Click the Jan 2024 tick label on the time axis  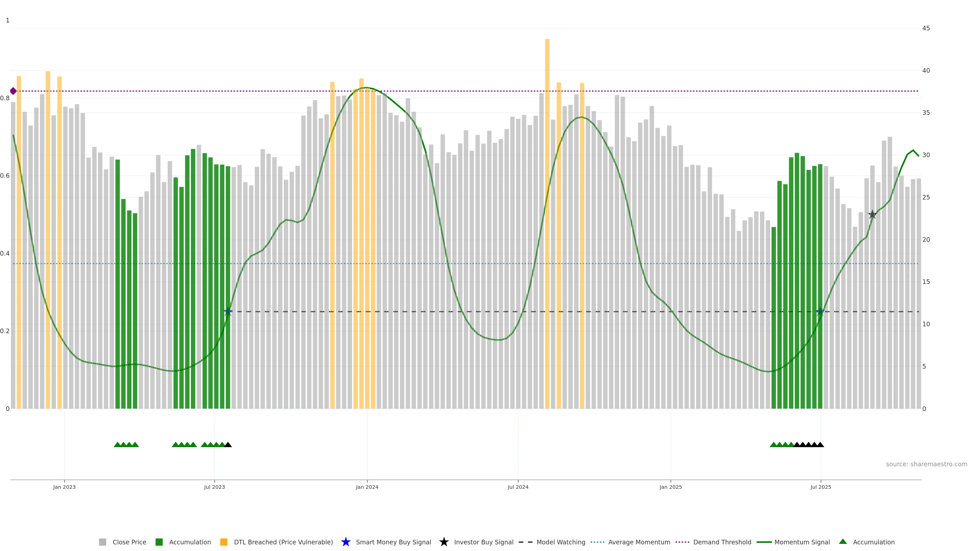click(x=367, y=487)
